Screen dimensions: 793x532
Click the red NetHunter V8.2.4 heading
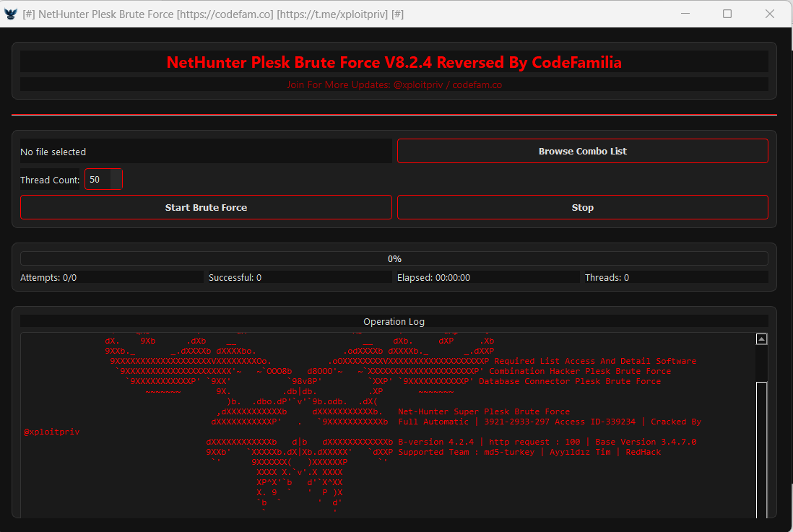[394, 62]
